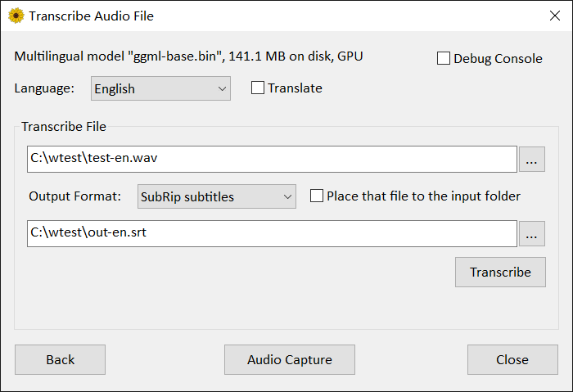Focus the output path field C:\wtest\out-en.srt

click(272, 233)
